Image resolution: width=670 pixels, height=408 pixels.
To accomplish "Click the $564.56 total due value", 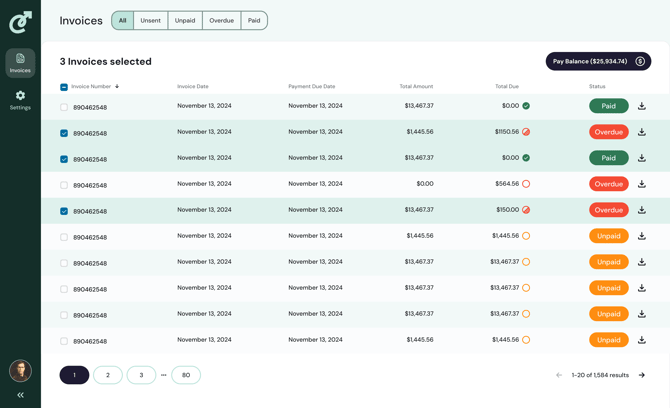I will [507, 184].
